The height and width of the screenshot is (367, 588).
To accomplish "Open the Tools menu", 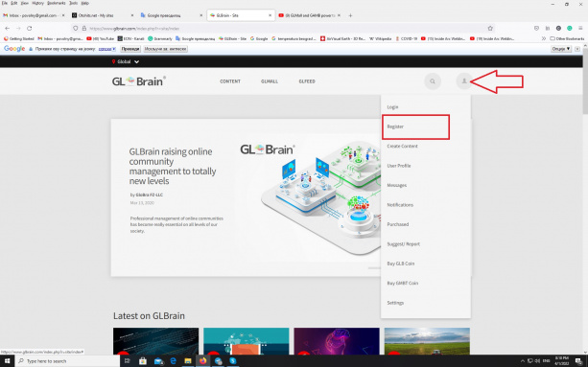I will click(73, 3).
